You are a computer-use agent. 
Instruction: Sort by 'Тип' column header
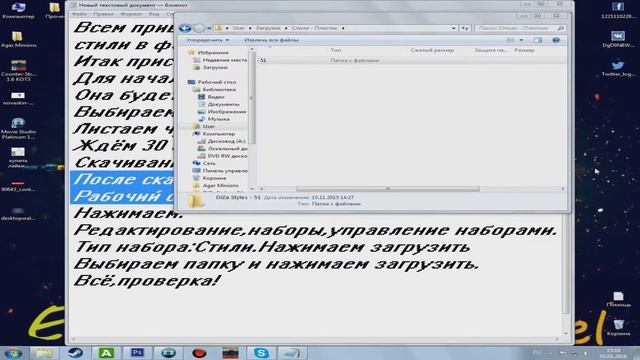336,50
